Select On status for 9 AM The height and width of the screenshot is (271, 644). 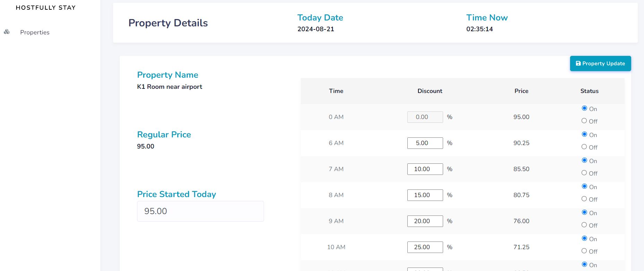coord(584,212)
